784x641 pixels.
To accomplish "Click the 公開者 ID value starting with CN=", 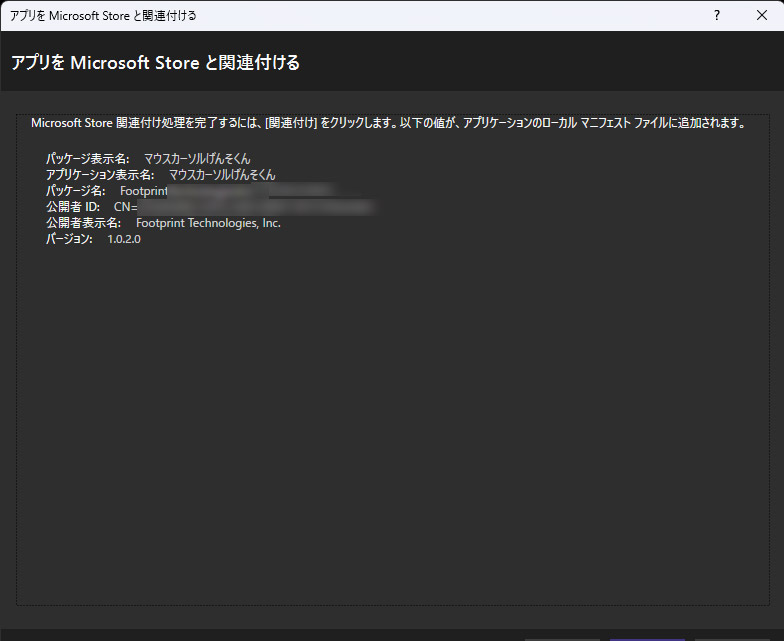I will [x=244, y=207].
